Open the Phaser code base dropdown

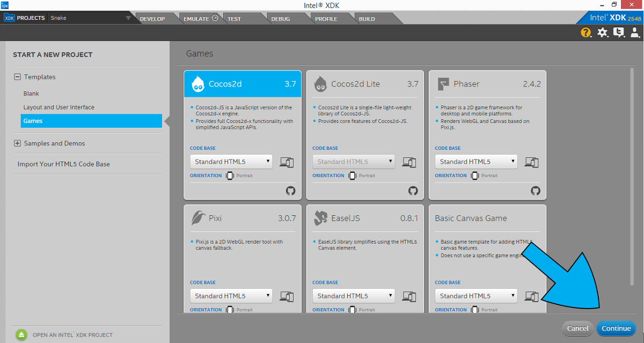[x=476, y=162]
